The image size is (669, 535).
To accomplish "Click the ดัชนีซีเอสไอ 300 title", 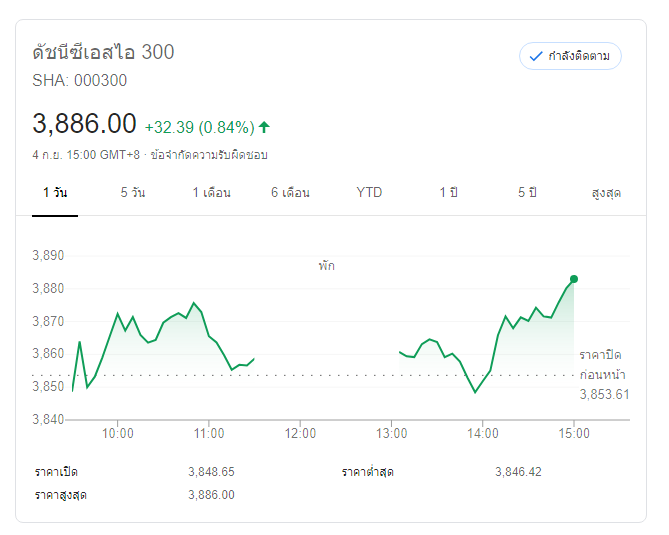I will (103, 52).
